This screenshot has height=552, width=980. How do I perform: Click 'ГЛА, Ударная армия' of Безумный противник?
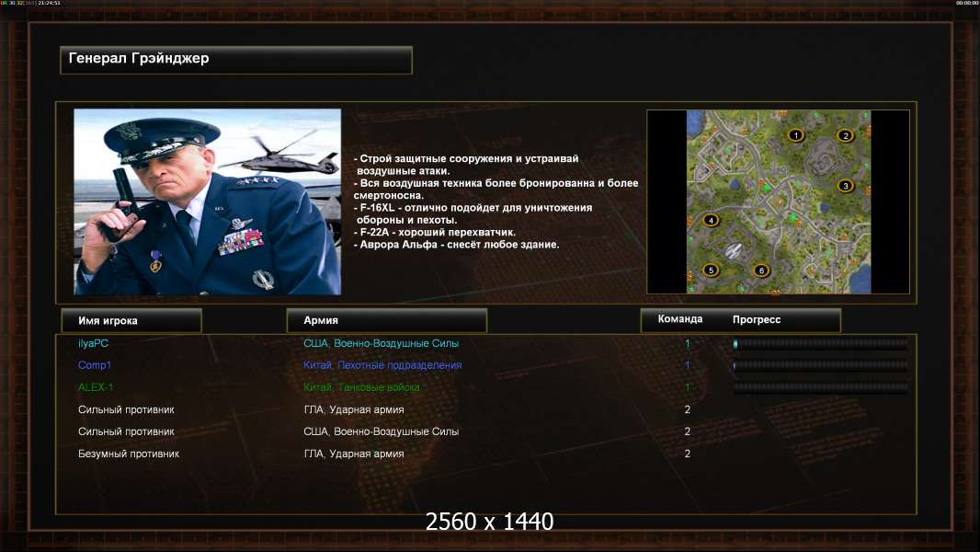tap(354, 454)
